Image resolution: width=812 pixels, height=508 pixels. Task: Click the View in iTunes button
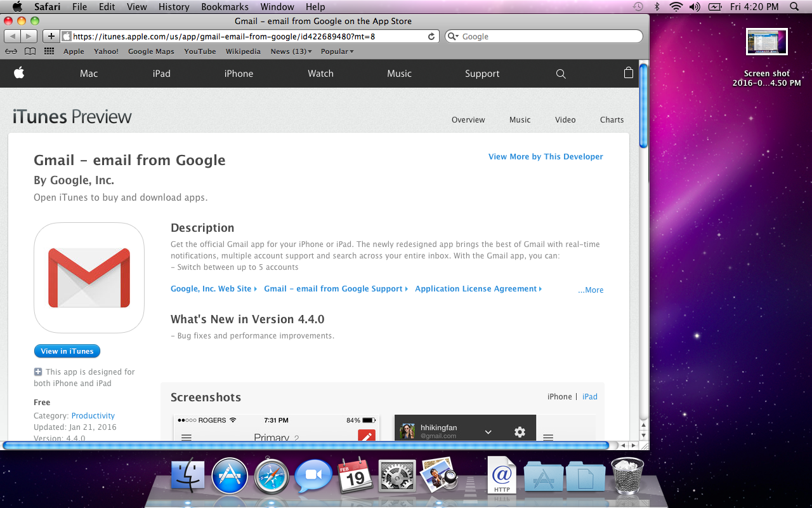click(x=67, y=351)
